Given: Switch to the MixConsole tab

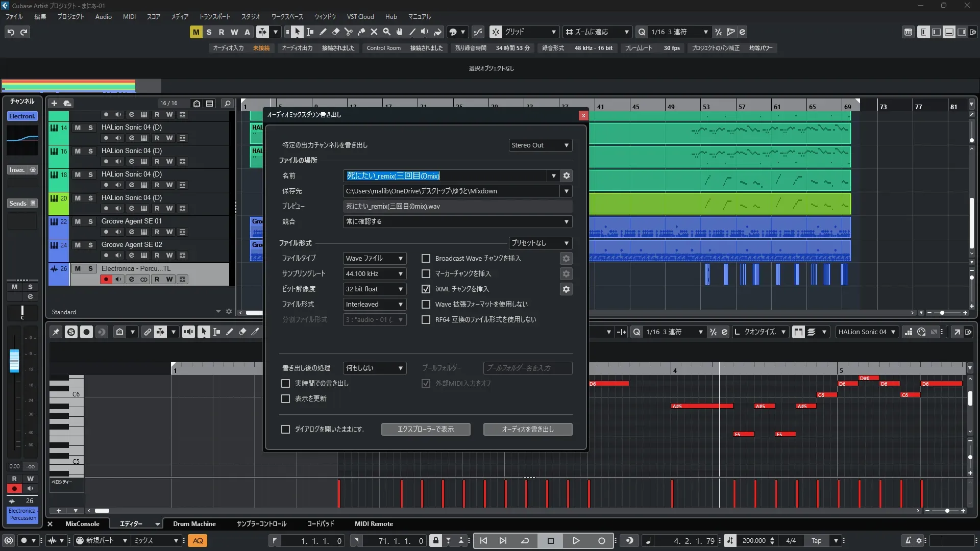Looking at the screenshot, I should [x=82, y=524].
